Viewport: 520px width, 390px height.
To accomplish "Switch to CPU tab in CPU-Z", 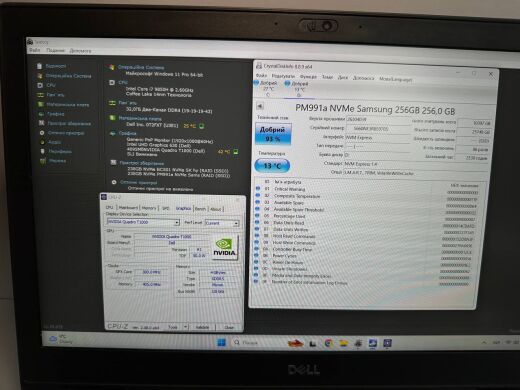I will pyautogui.click(x=109, y=207).
